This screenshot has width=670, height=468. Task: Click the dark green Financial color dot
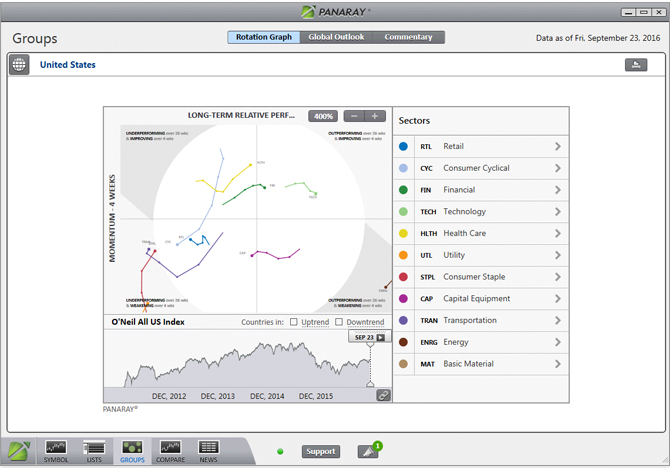(x=403, y=190)
